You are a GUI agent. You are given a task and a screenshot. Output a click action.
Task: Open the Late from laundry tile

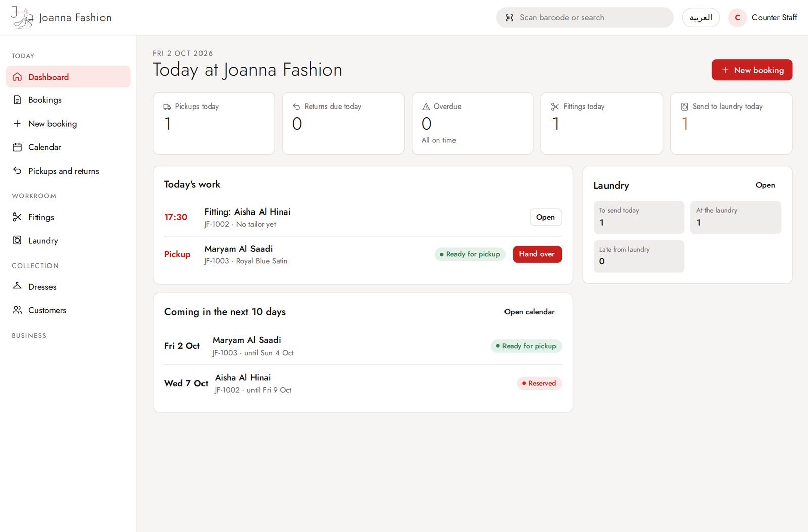pos(639,256)
